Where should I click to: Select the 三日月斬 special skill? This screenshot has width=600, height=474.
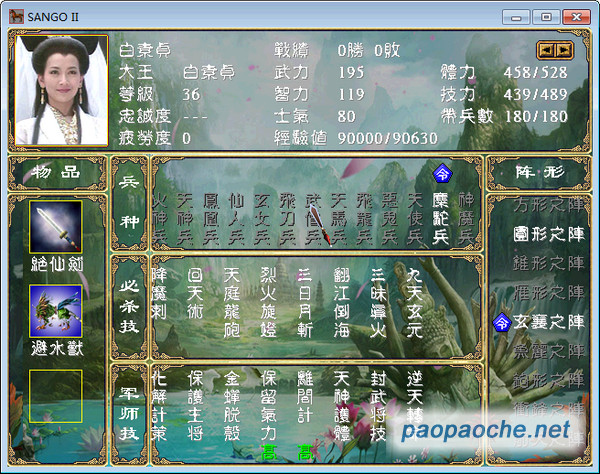click(305, 303)
